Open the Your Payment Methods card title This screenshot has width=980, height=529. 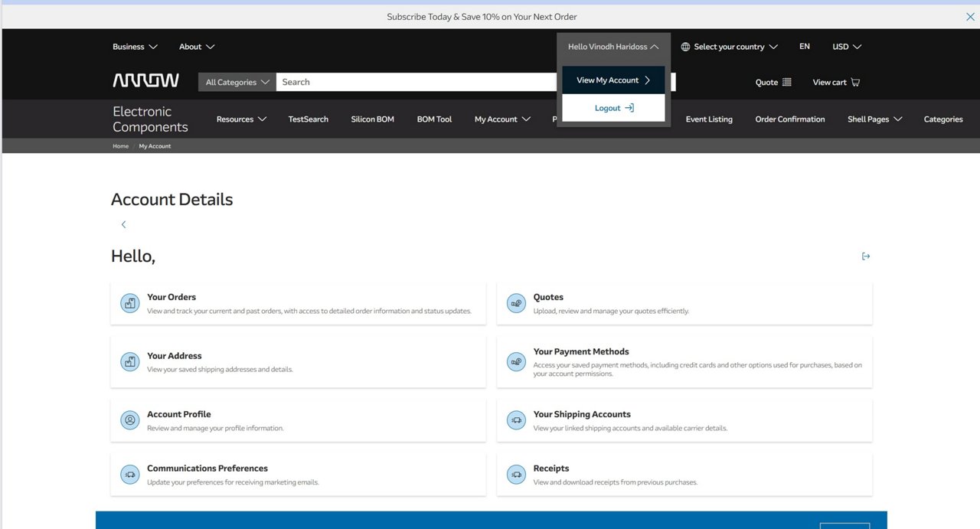581,352
